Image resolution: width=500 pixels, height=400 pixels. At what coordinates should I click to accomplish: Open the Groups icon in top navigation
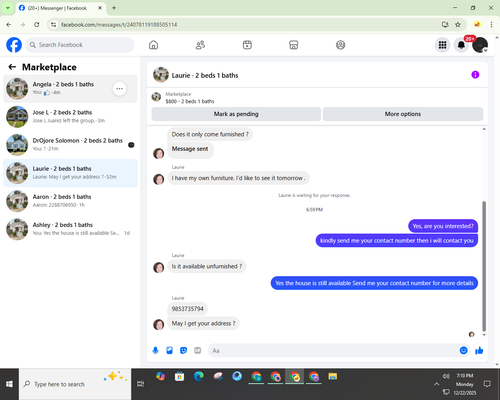pyautogui.click(x=340, y=45)
